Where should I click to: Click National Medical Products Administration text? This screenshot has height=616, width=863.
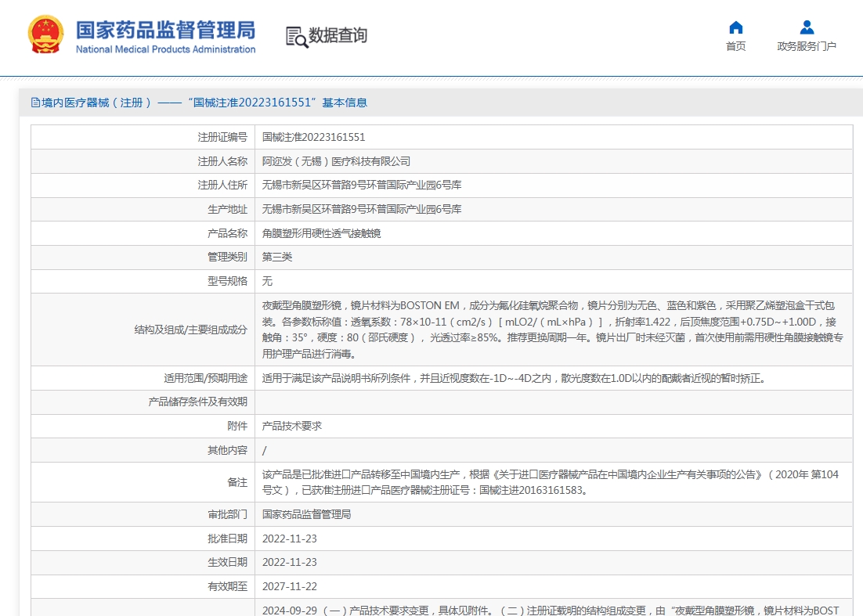click(166, 49)
